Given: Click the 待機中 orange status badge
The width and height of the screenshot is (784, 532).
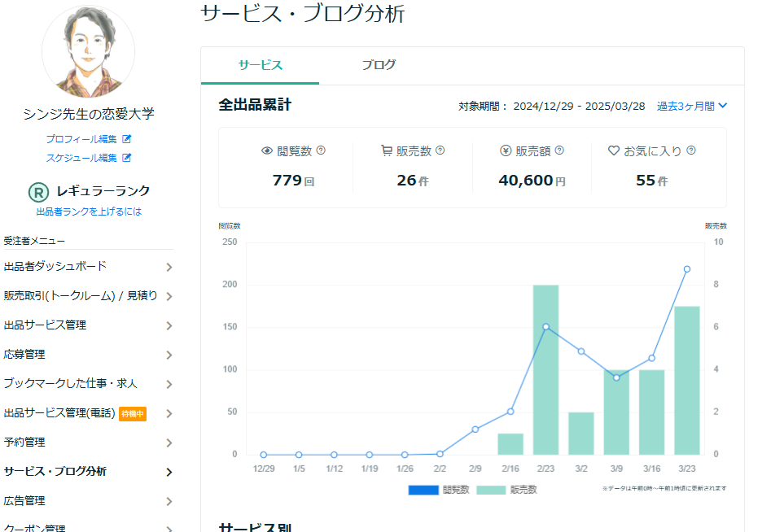Looking at the screenshot, I should pyautogui.click(x=133, y=413).
